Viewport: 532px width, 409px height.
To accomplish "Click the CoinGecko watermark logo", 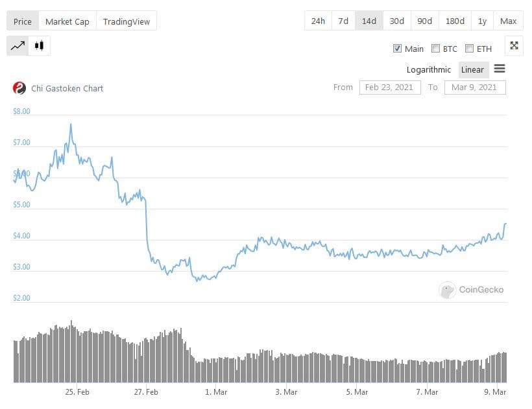I will (x=447, y=290).
